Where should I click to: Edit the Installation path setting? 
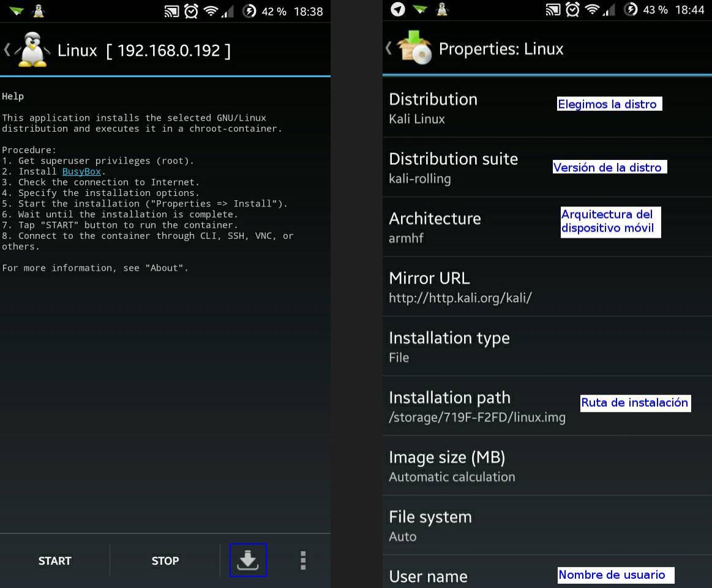tap(547, 406)
